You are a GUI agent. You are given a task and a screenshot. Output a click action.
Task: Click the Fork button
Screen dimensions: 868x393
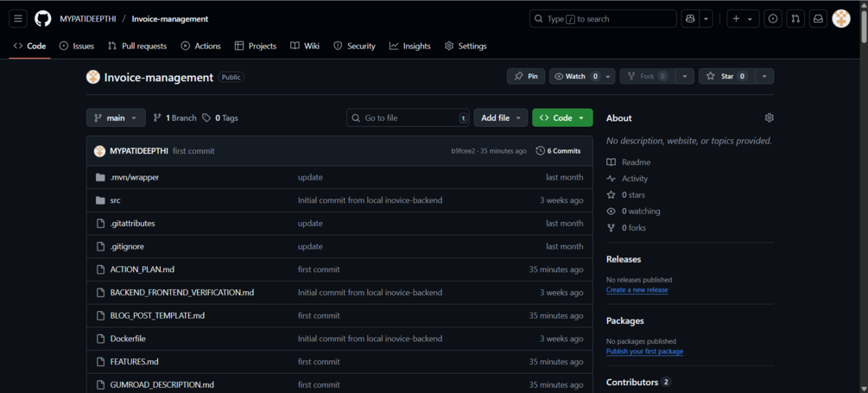point(647,76)
